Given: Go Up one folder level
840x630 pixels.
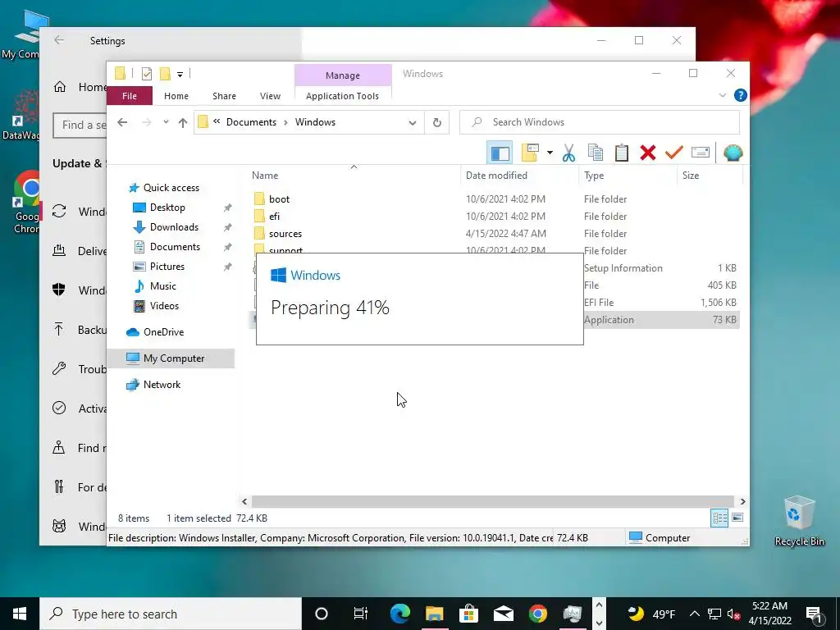Looking at the screenshot, I should [183, 123].
